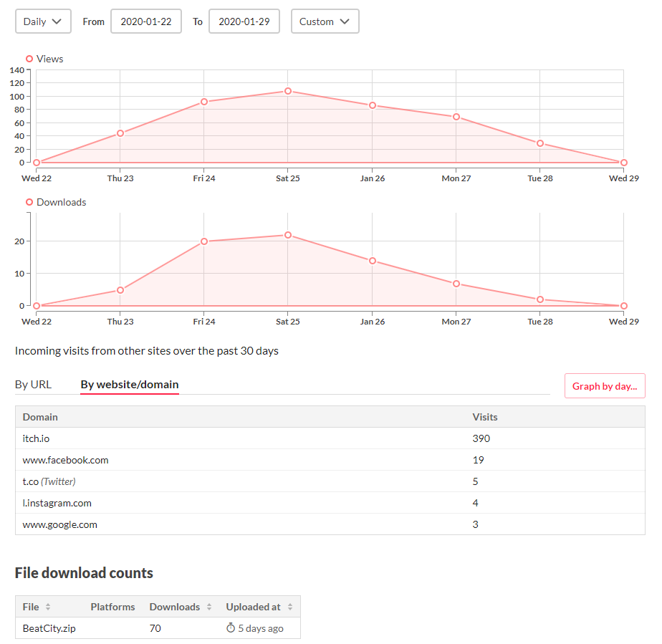Click the Jan 26 Downloads data point
This screenshot has height=644, width=662.
(x=372, y=261)
